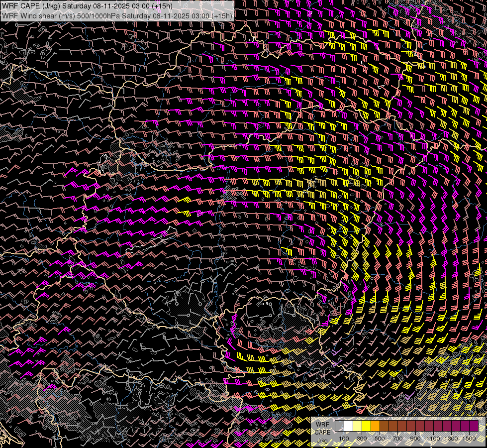Image resolution: width=487 pixels, height=448 pixels.
Task: Pick the bright yellow CAPE legend swatch
Action: coord(366,426)
